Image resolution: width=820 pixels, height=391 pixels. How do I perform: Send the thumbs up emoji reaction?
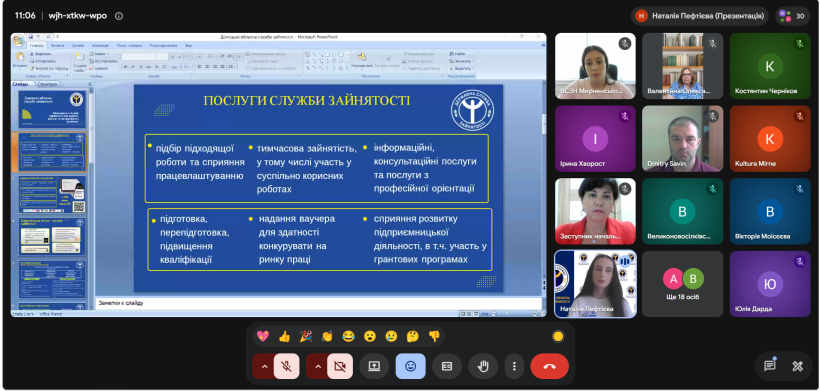284,336
